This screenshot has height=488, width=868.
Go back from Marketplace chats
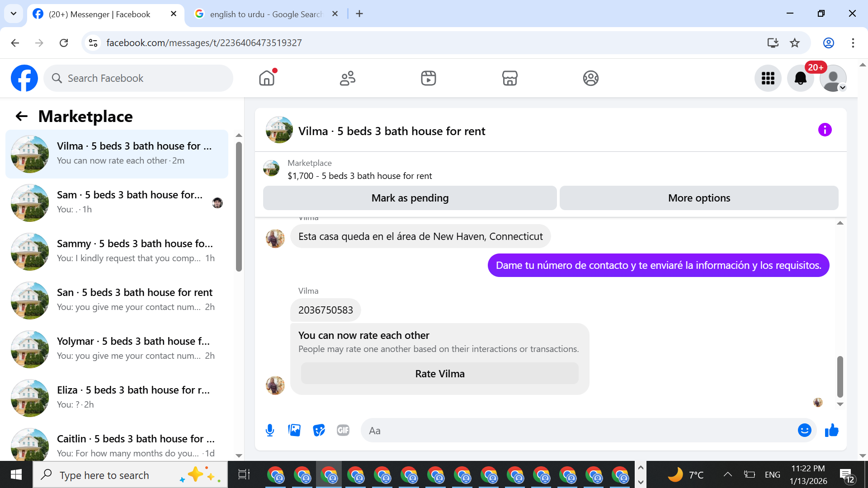pyautogui.click(x=22, y=117)
